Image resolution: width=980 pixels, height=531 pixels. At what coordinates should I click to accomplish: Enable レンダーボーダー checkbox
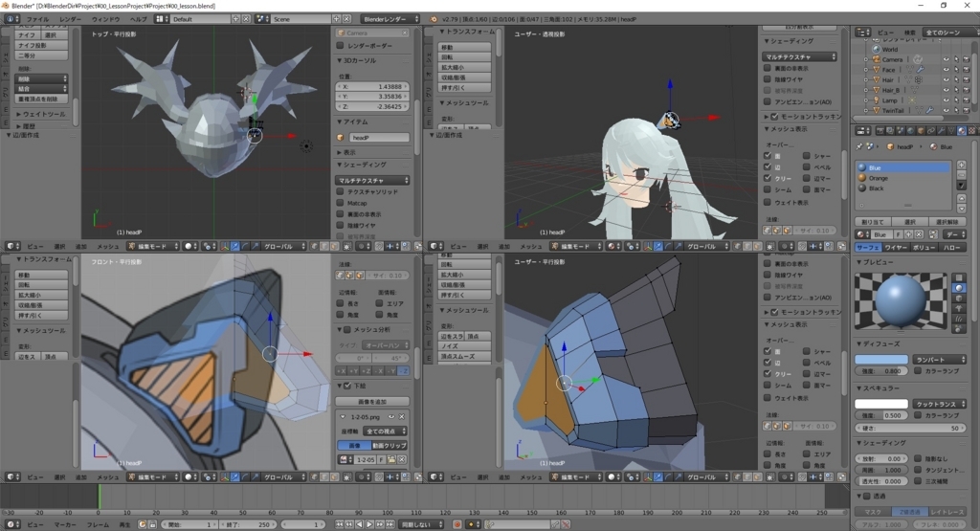pyautogui.click(x=341, y=46)
